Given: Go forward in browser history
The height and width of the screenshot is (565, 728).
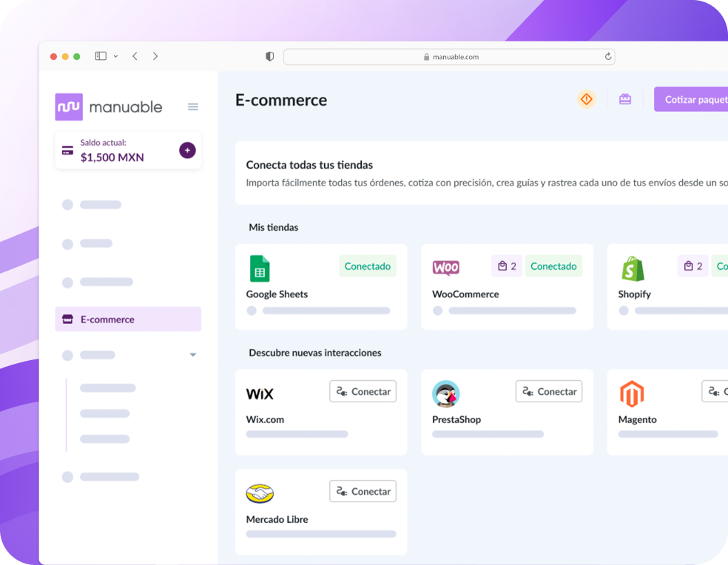Looking at the screenshot, I should (x=155, y=56).
